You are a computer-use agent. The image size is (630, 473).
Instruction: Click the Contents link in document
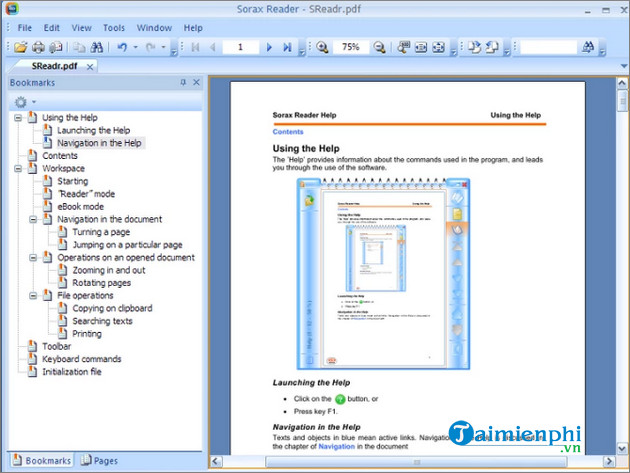pyautogui.click(x=288, y=132)
